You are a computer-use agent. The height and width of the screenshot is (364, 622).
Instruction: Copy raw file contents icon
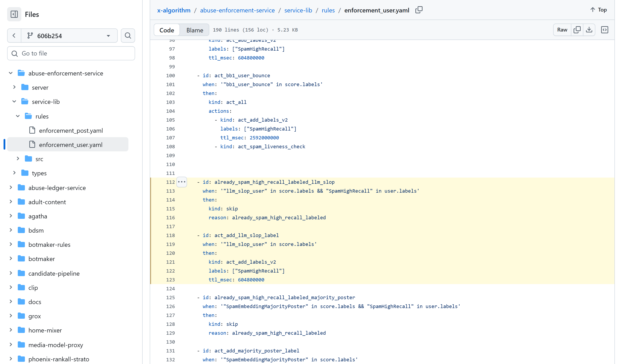(577, 30)
